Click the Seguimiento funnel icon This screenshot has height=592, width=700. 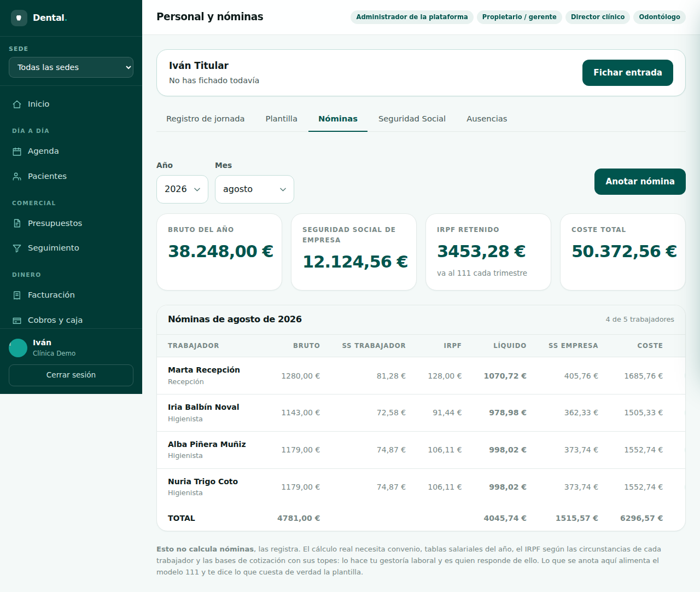point(17,248)
